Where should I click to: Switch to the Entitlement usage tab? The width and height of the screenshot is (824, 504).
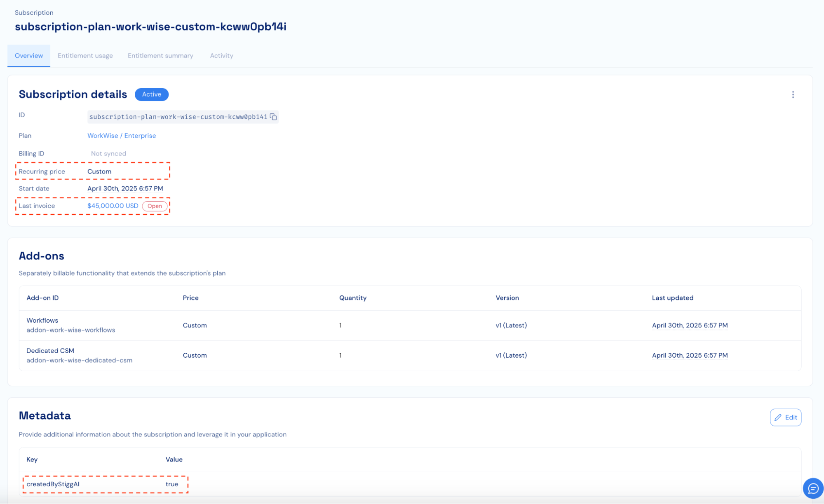(85, 56)
